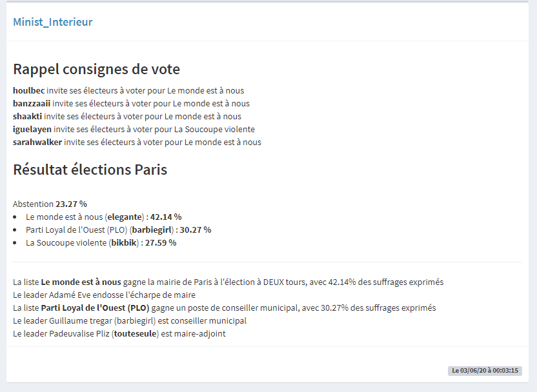Click the 42.14 % bold result
Viewport: 537px width, 392px height.
click(166, 217)
